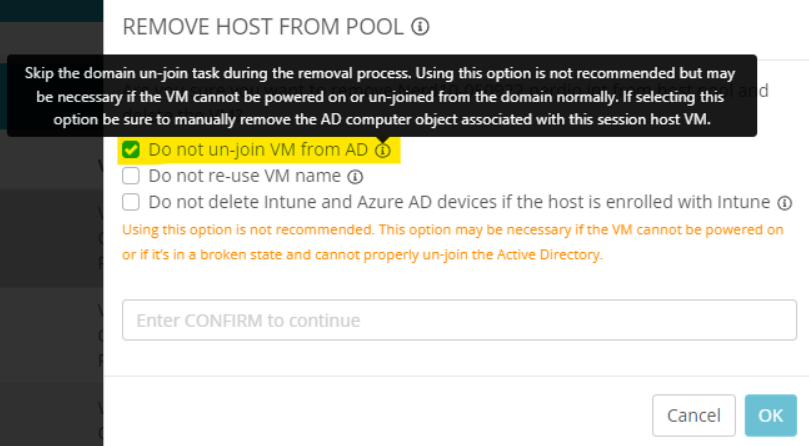Enable the Do not re-use VM name checkbox

pos(131,176)
